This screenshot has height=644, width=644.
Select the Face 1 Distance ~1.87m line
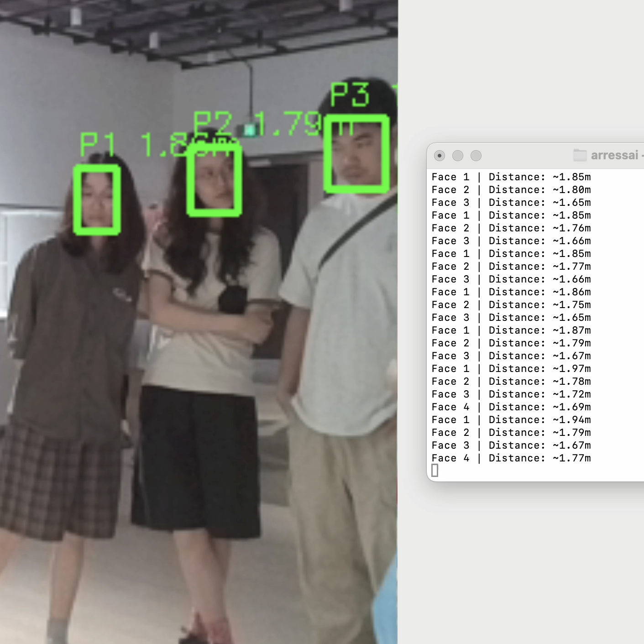(511, 330)
